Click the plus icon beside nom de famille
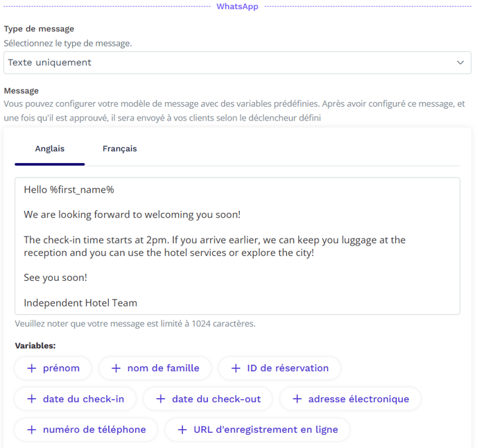The height and width of the screenshot is (448, 477). pyautogui.click(x=116, y=368)
